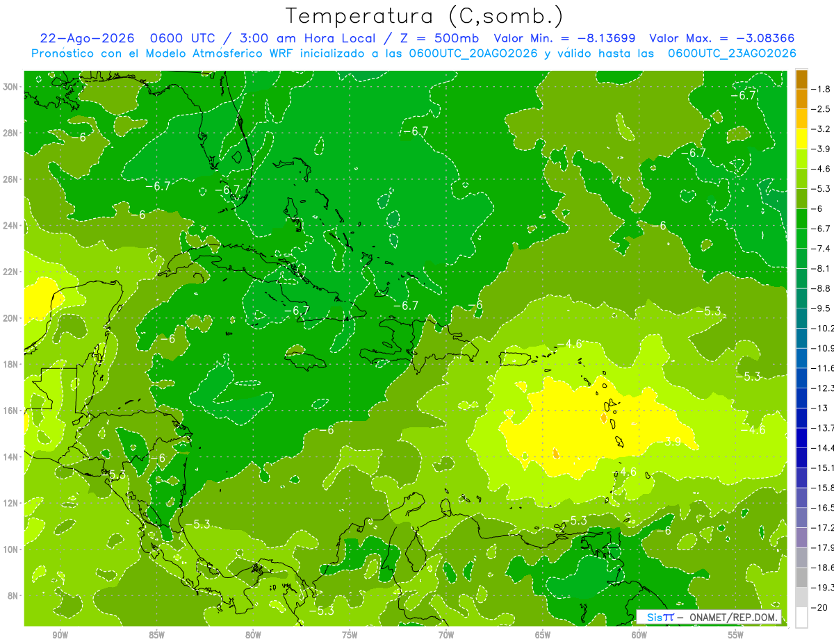Click the 26N latitude axis label
Screen dimensions: 834x644
pos(11,179)
